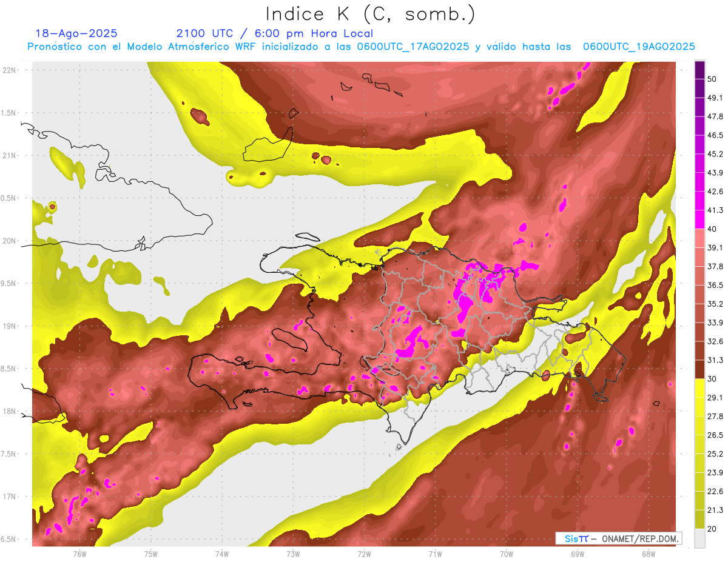Click colorbar value "22.6"
The image size is (728, 562).
coord(715,491)
